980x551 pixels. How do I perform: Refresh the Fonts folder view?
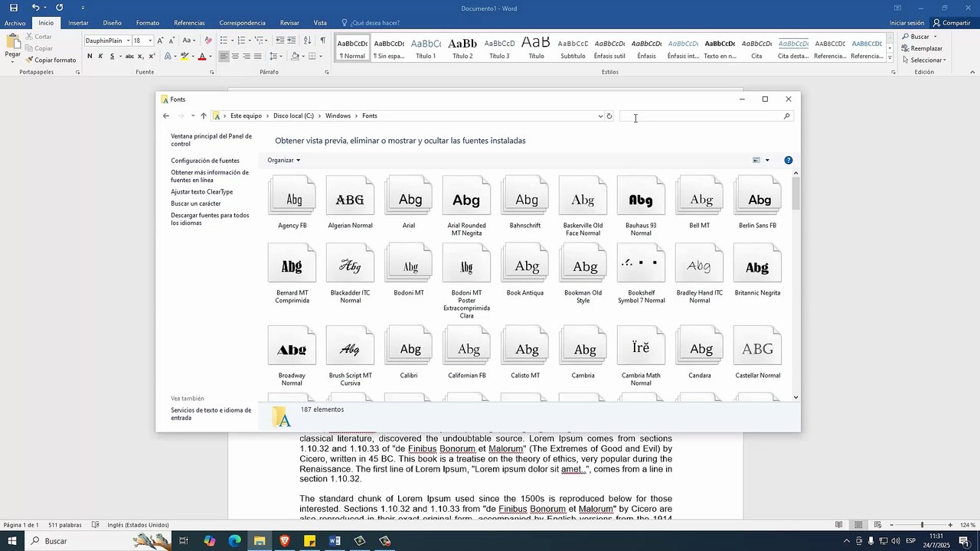pyautogui.click(x=609, y=116)
